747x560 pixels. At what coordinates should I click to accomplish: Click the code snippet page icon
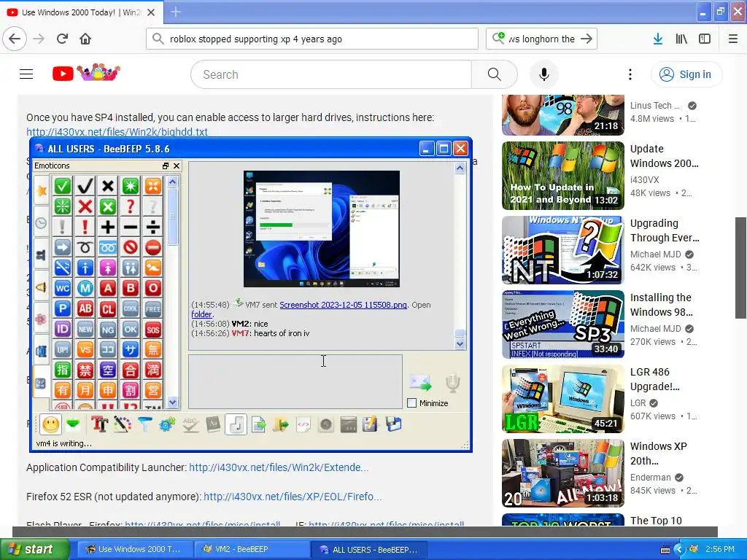[303, 424]
